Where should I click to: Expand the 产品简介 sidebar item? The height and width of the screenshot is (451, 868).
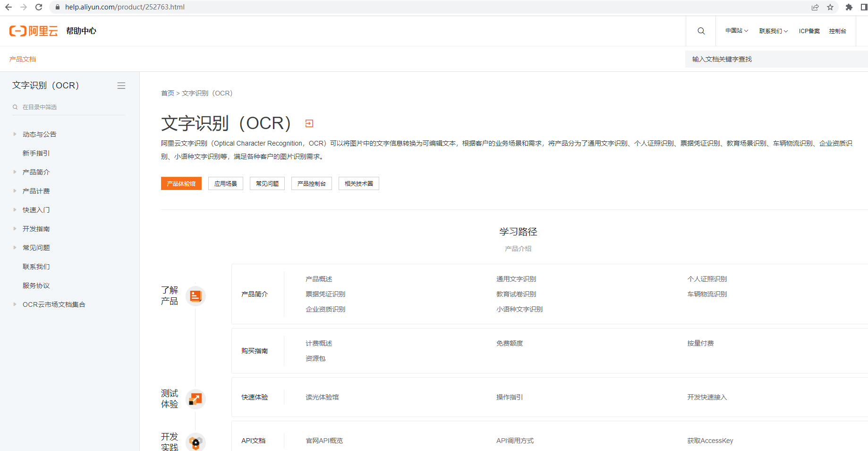click(x=15, y=172)
